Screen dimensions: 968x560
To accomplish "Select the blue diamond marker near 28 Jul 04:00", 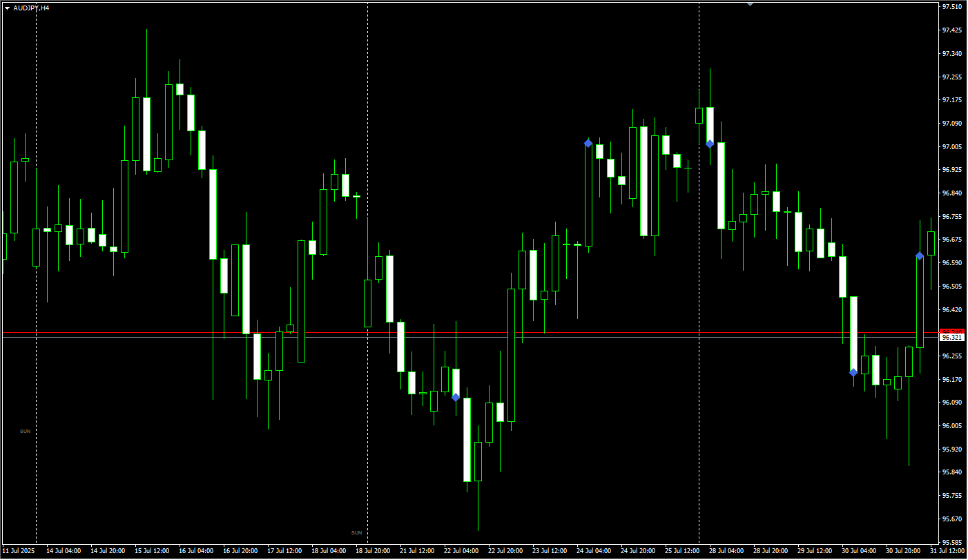I will (710, 144).
